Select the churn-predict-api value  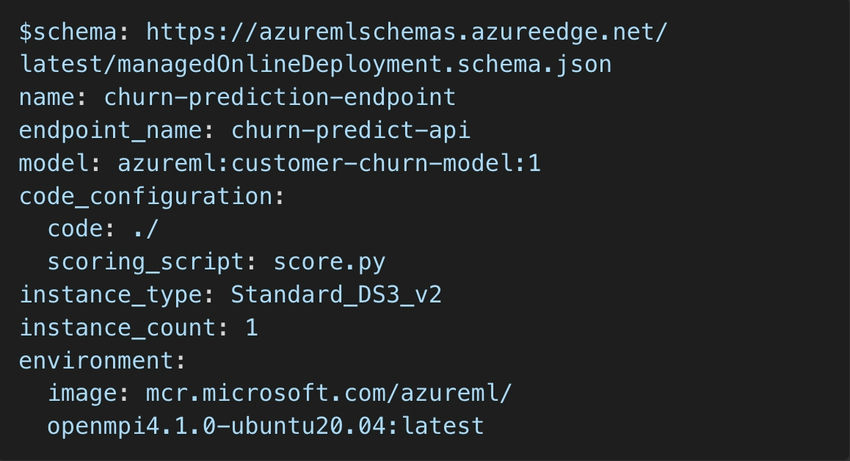351,131
